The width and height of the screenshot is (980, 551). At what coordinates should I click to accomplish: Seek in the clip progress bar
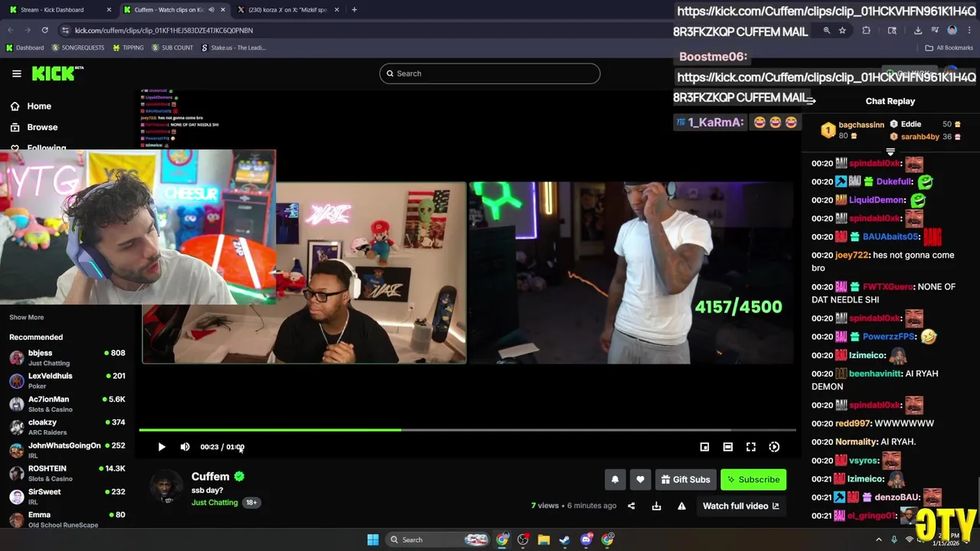click(467, 430)
